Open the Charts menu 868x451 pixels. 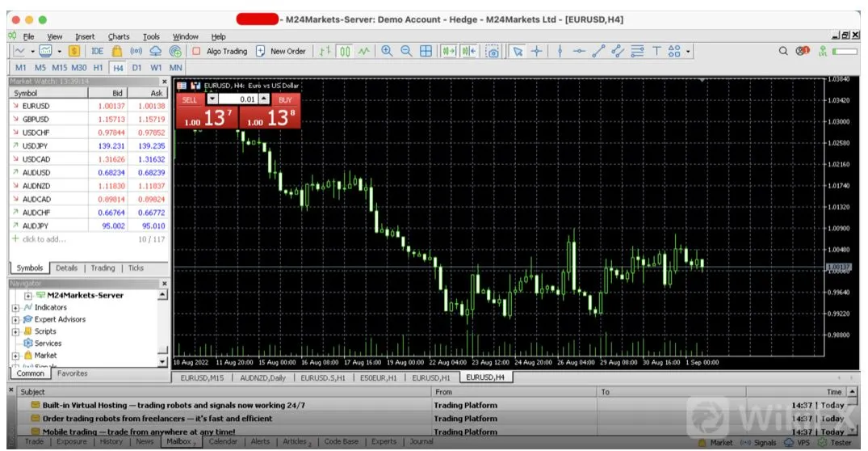[119, 36]
